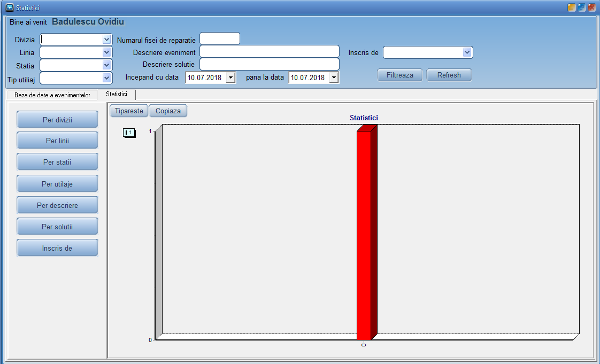600x364 pixels.
Task: Open the Linia dropdown list
Action: 106,52
